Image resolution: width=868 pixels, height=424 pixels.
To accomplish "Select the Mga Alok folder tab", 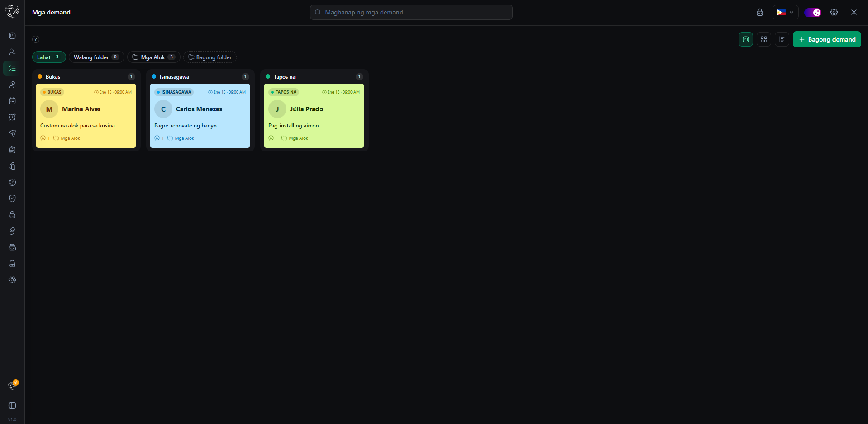I will 154,57.
